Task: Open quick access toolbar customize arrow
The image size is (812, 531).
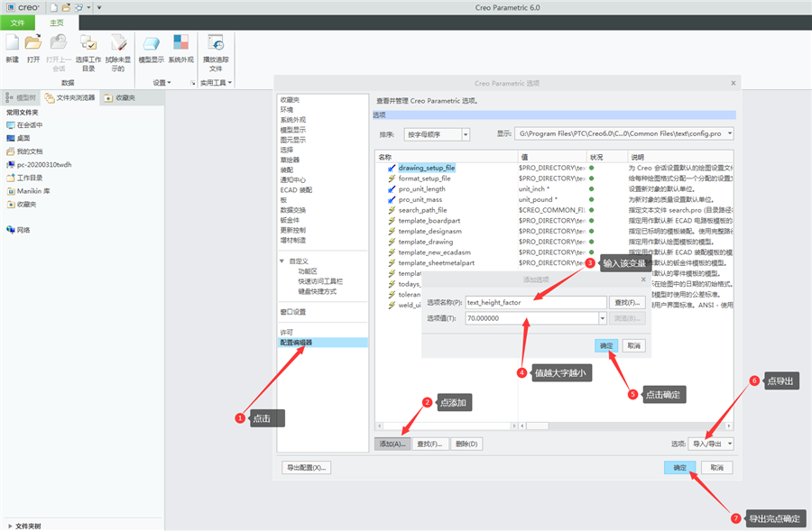Action: [99, 8]
